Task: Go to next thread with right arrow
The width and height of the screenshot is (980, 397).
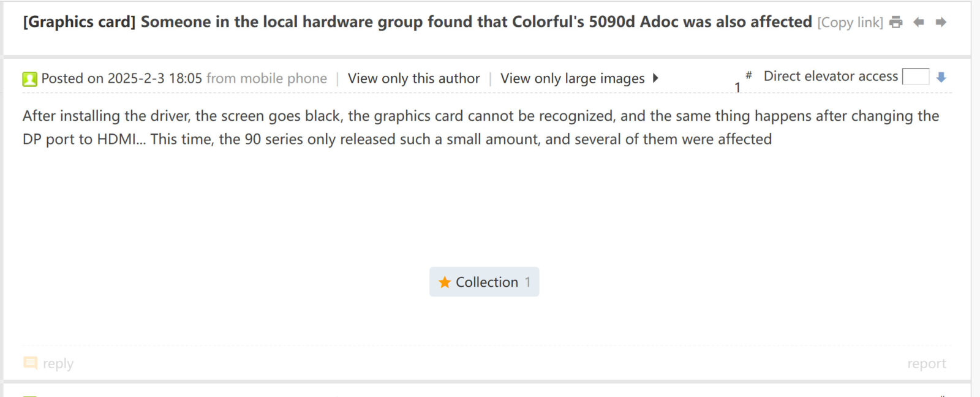Action: click(941, 23)
